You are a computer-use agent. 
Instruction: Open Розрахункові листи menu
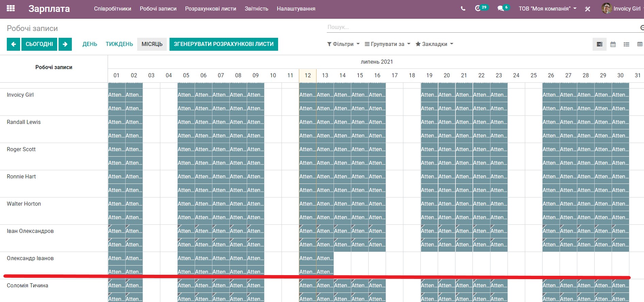pyautogui.click(x=211, y=9)
